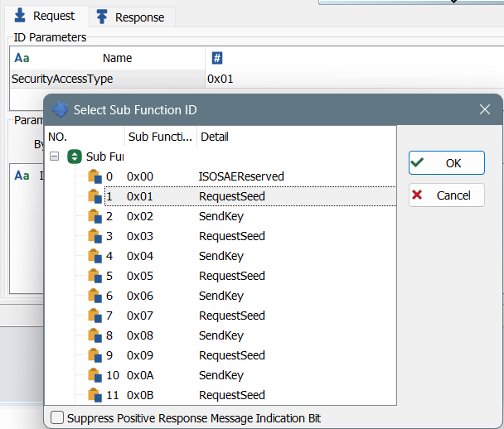Image resolution: width=504 pixels, height=429 pixels.
Task: Click the icon of row 0x01 RequestSeed
Action: [94, 196]
